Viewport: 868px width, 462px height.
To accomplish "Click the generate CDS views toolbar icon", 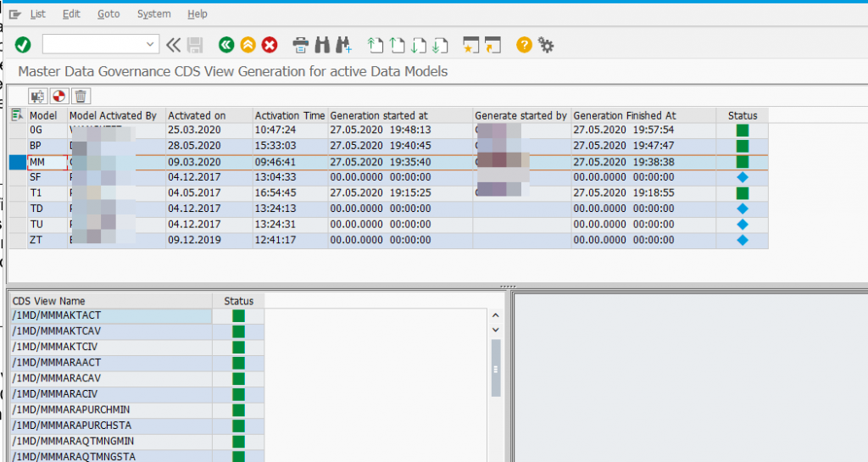I will 37,97.
